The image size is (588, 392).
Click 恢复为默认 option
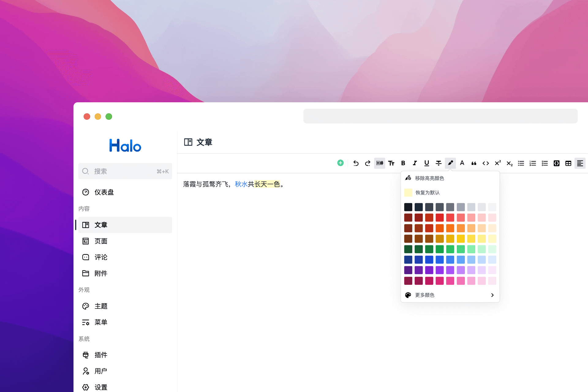pyautogui.click(x=427, y=192)
